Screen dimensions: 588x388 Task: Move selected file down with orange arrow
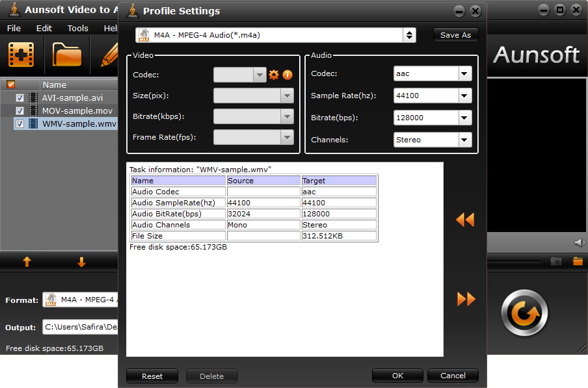[x=81, y=262]
